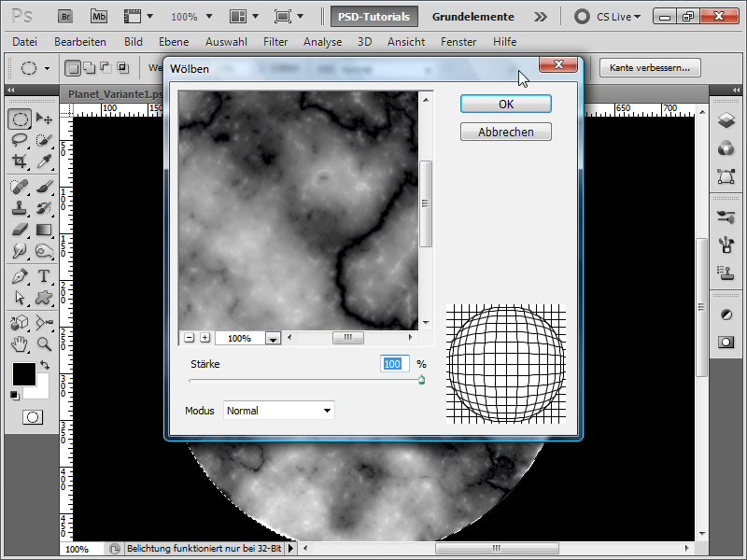
Task: Select the Type tool
Action: [44, 276]
